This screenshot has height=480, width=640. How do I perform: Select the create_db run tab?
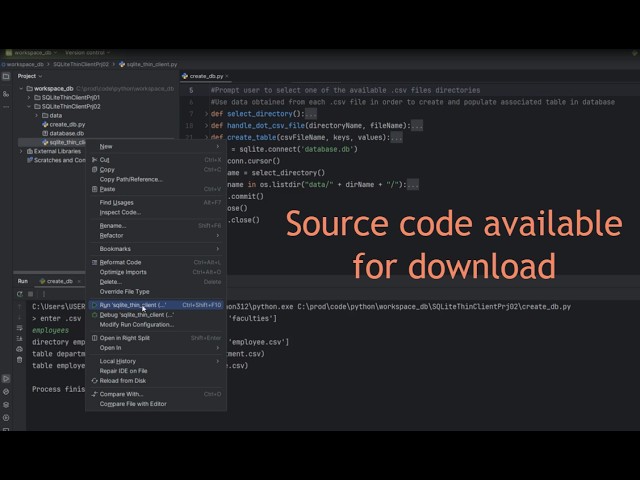(56, 281)
